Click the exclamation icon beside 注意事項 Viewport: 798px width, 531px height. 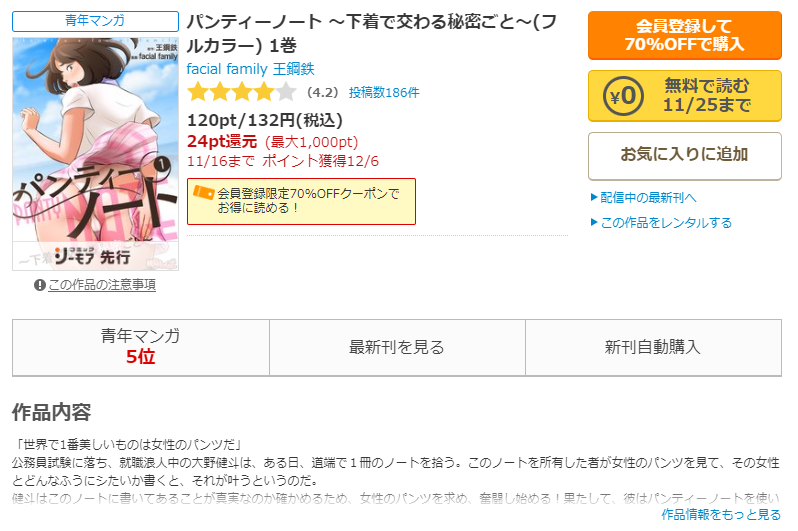pos(40,285)
